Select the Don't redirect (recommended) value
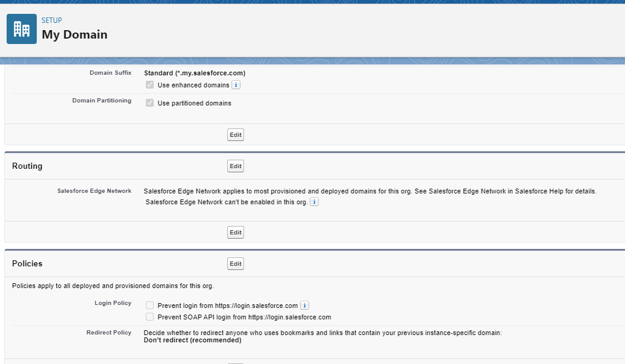Viewport: 625px width, 364px height. coord(192,340)
